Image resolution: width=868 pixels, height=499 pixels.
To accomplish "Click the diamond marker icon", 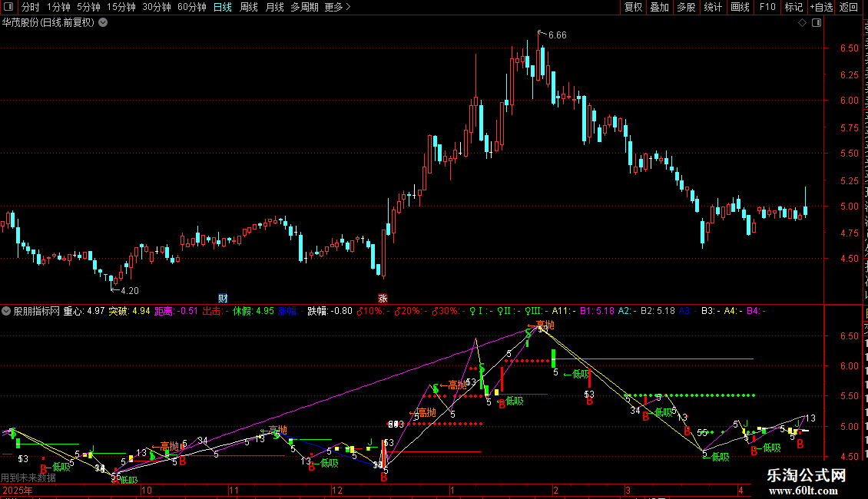I will pos(802,23).
